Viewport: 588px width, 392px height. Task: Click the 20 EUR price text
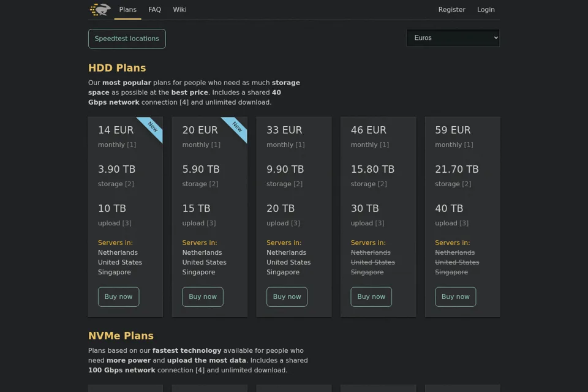click(x=200, y=130)
